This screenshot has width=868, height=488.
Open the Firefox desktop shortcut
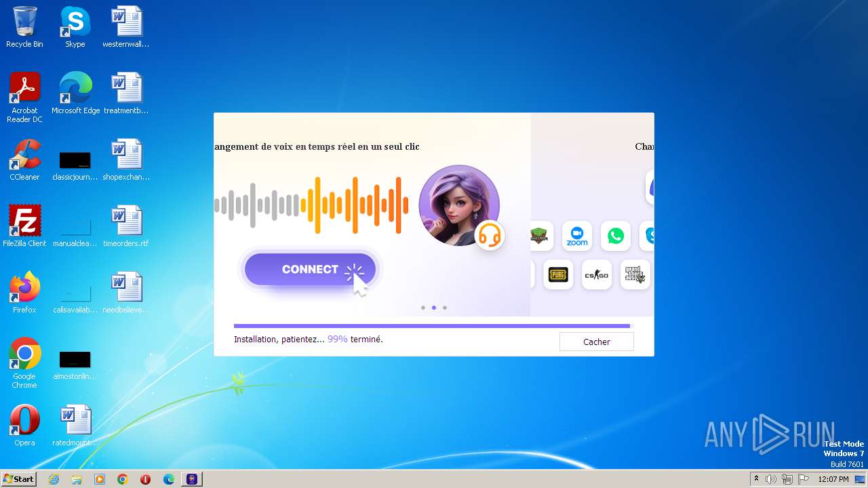pyautogui.click(x=24, y=293)
